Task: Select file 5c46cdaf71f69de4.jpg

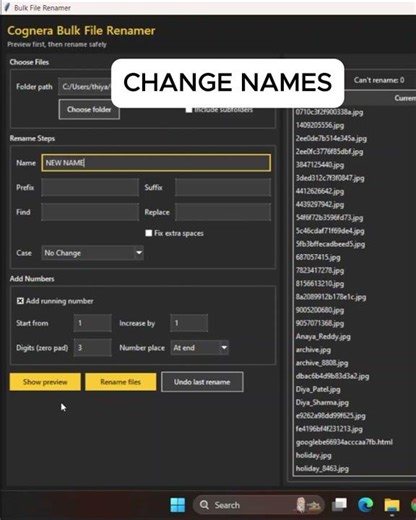Action: (330, 231)
